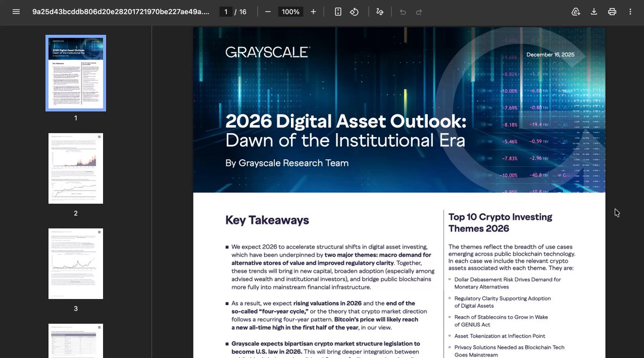Toggle the sidebar with the hamburger menu icon
This screenshot has height=358, width=644.
(16, 12)
